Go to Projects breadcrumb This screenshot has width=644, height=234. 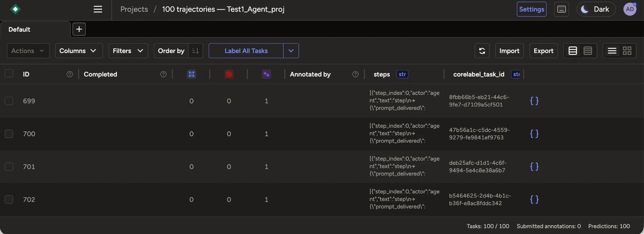134,9
